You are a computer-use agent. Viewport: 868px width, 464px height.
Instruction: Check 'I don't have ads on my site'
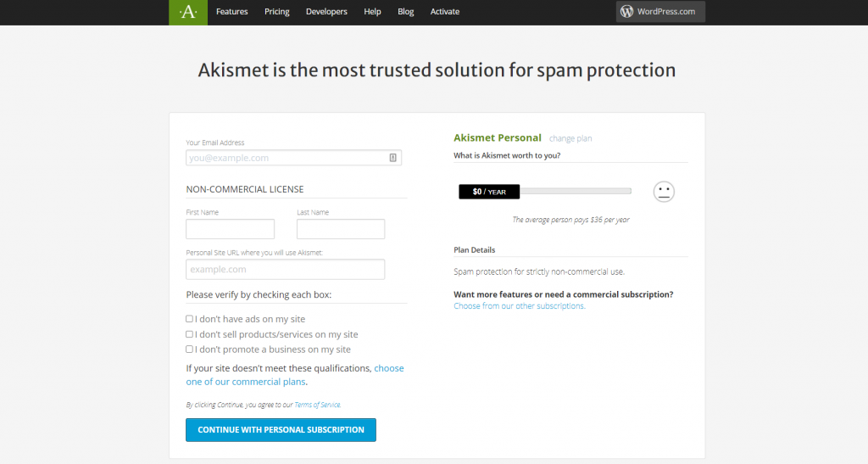pyautogui.click(x=190, y=319)
